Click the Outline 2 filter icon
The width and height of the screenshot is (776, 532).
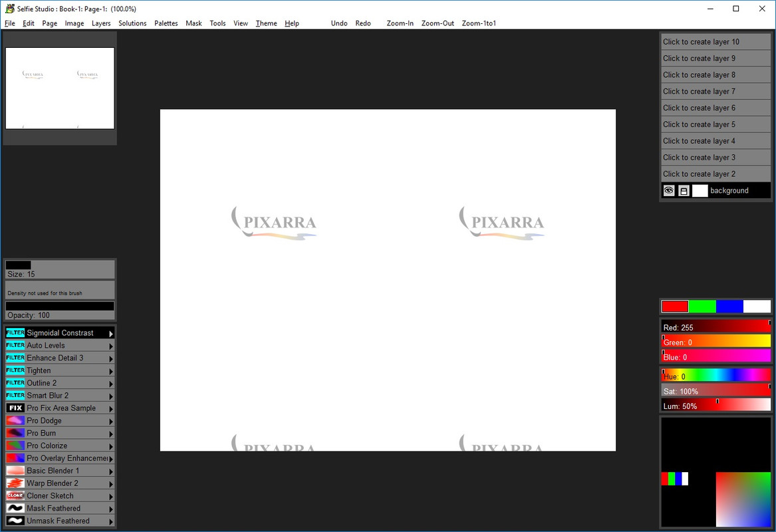15,382
